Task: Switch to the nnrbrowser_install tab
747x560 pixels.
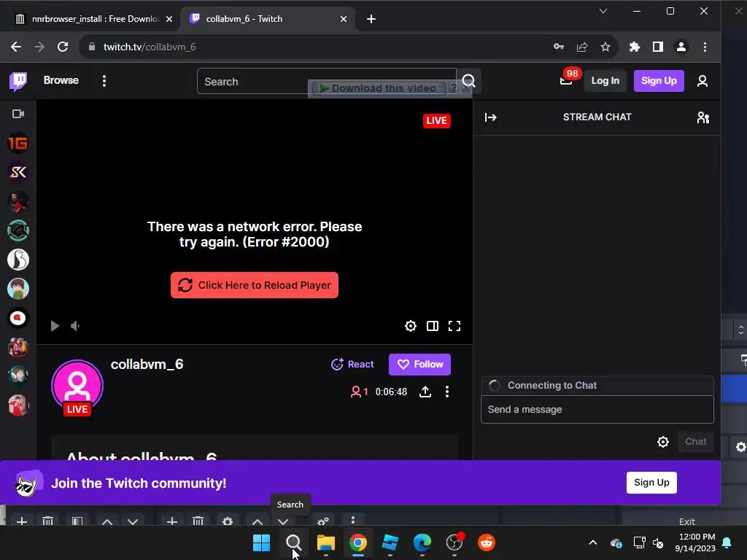Action: 95,19
